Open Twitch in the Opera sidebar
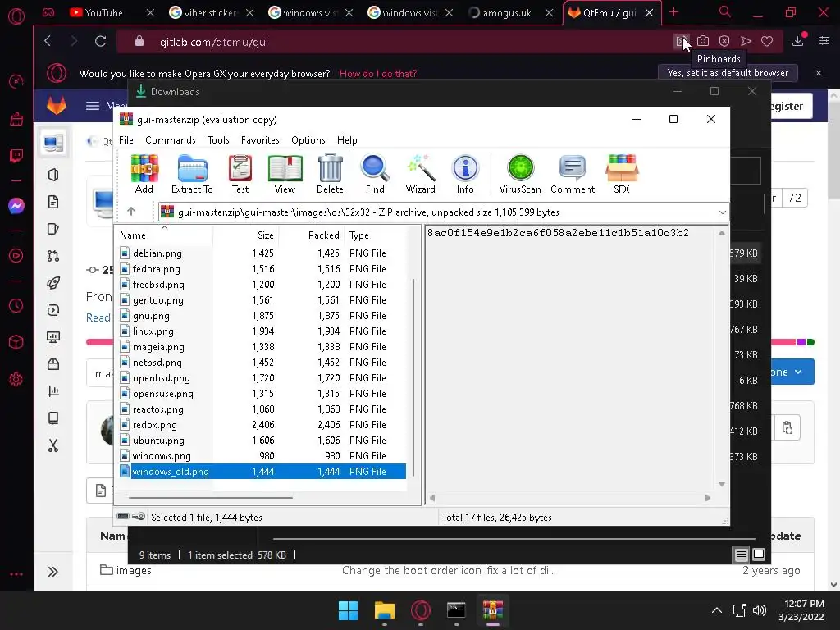840x630 pixels. [x=16, y=156]
